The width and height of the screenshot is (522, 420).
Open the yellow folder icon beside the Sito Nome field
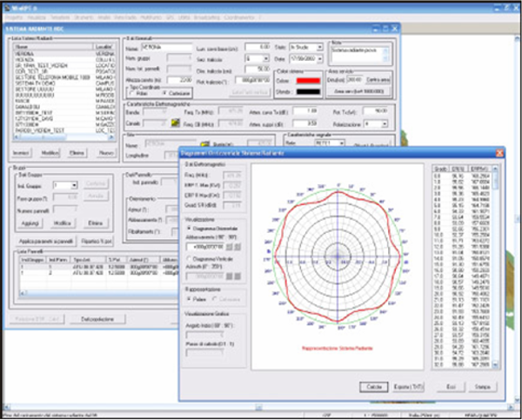click(x=205, y=144)
